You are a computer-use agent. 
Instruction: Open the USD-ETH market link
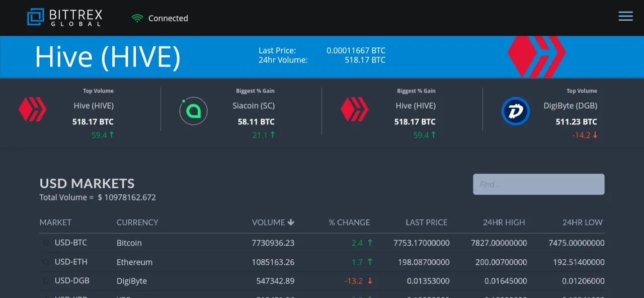[x=71, y=262]
